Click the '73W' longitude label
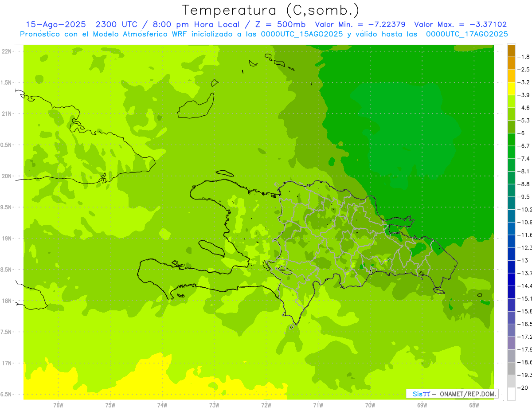This screenshot has height=411, width=532. tap(214, 405)
